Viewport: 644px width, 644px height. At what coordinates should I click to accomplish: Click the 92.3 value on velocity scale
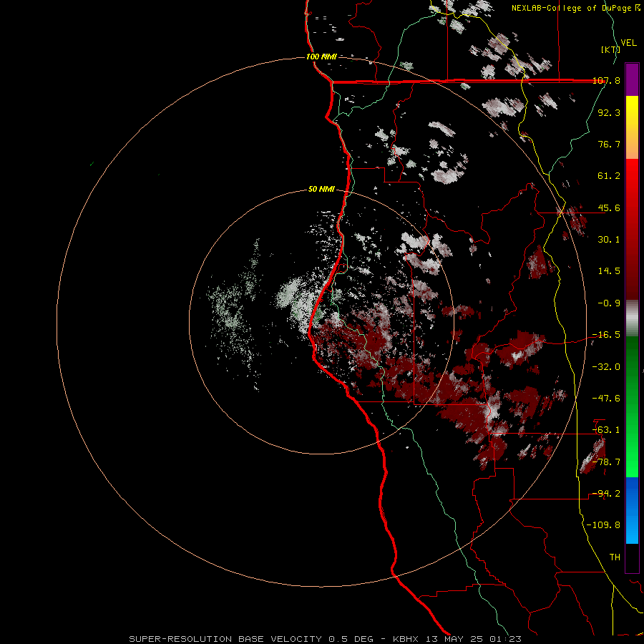(609, 112)
